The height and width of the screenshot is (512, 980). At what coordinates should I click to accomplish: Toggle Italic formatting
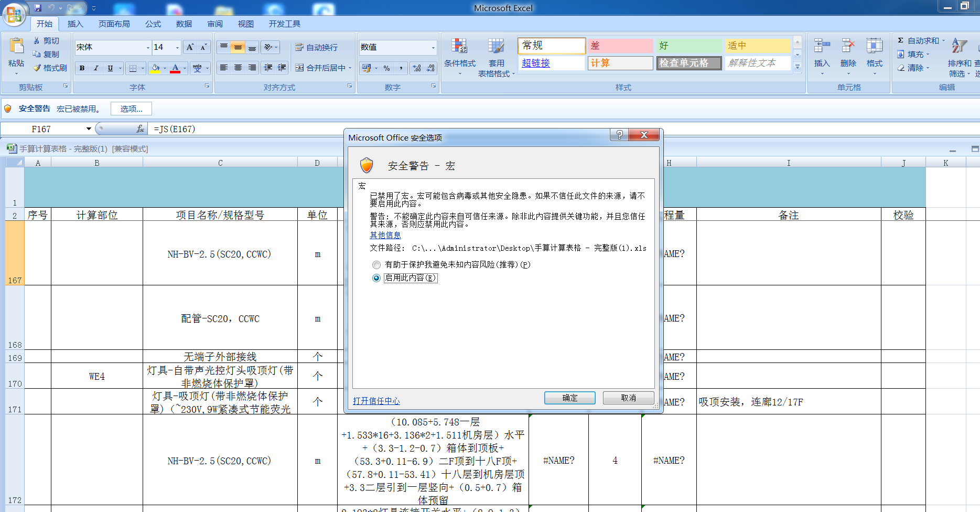pos(96,68)
